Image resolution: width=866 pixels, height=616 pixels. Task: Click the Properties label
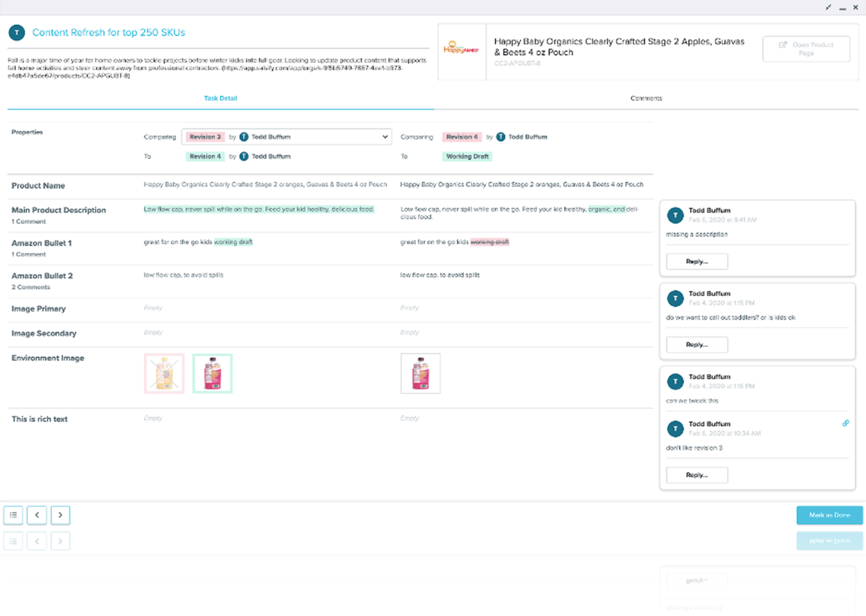tap(27, 132)
